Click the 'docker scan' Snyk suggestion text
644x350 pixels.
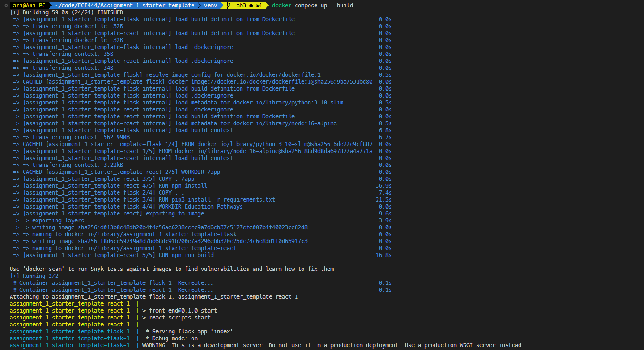(x=170, y=269)
